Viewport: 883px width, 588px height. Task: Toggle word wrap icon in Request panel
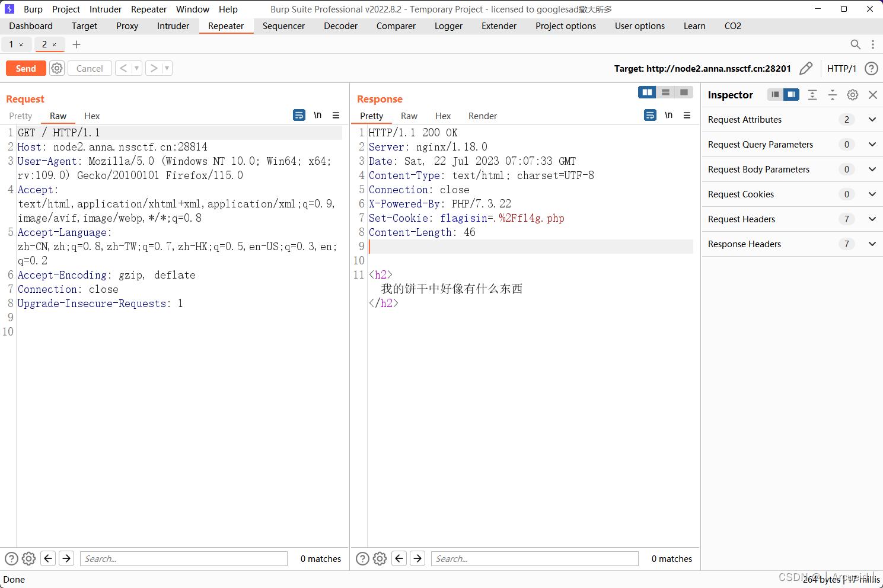[299, 115]
